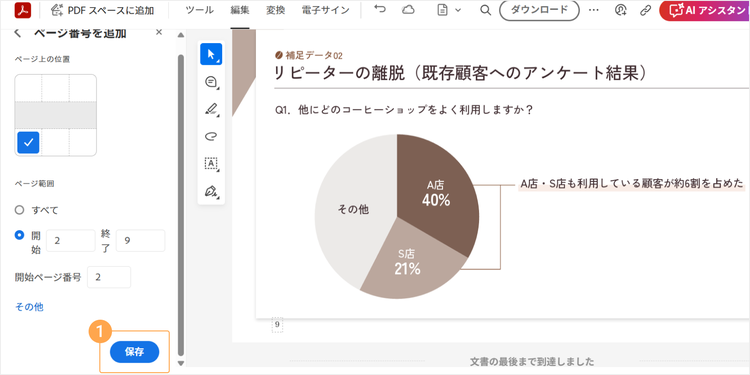
Task: Click 文書の最後まで到達しました message
Action: click(532, 361)
